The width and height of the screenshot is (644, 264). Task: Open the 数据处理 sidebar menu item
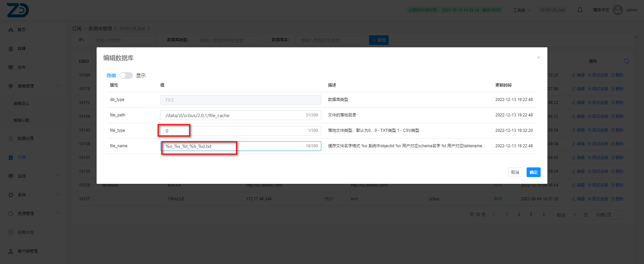[x=25, y=139]
